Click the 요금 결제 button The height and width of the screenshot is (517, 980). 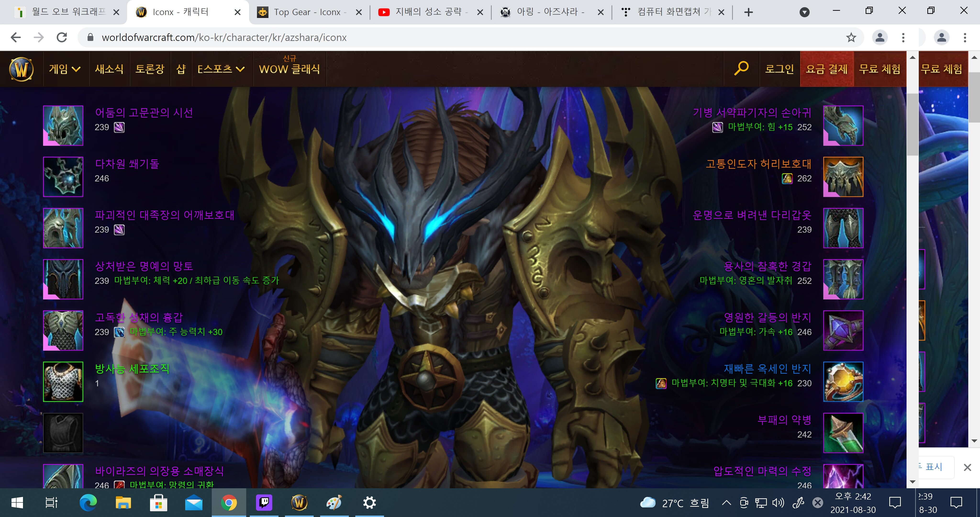(827, 69)
